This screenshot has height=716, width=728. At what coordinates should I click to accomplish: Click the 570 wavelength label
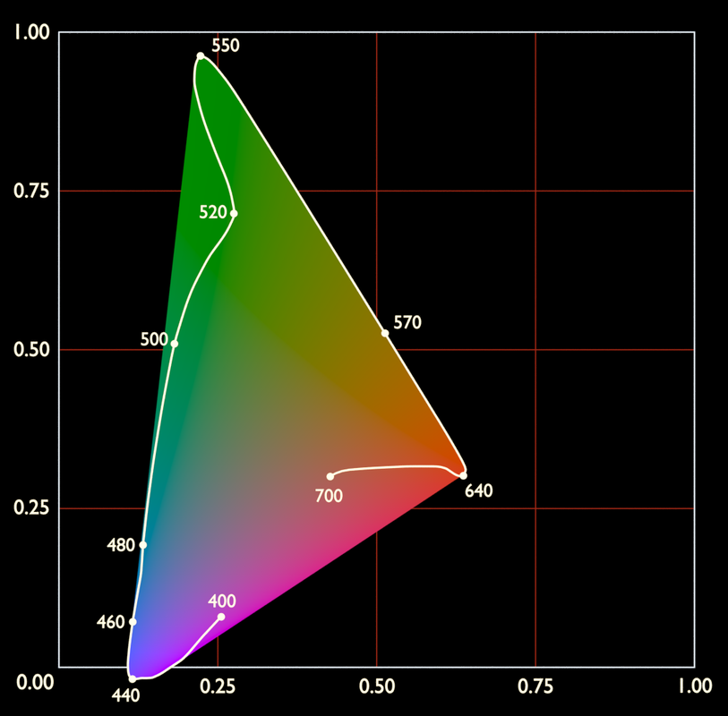[x=407, y=322]
